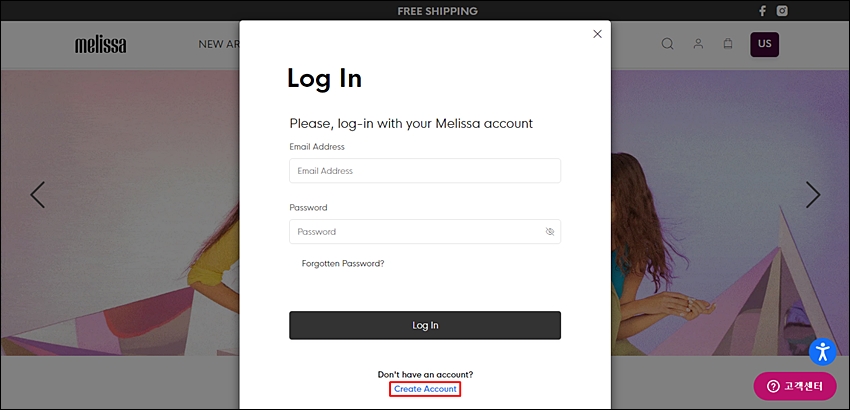The height and width of the screenshot is (410, 850).
Task: Go to previous slide with left arrow
Action: (x=37, y=195)
